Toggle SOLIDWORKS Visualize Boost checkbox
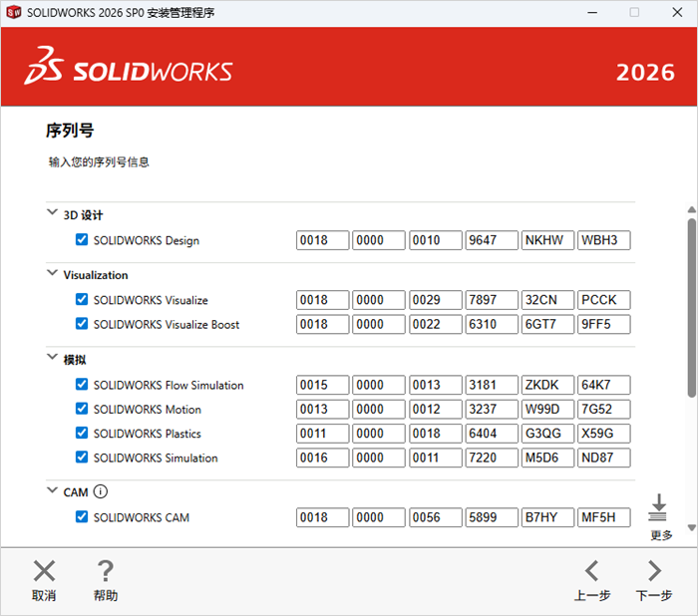Image resolution: width=698 pixels, height=616 pixels. (x=82, y=324)
